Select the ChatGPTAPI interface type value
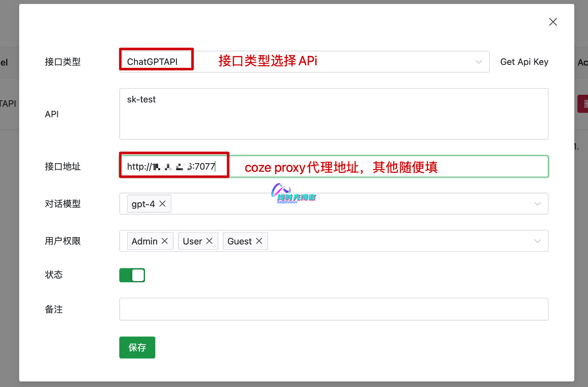This screenshot has width=588, height=387. coord(152,62)
